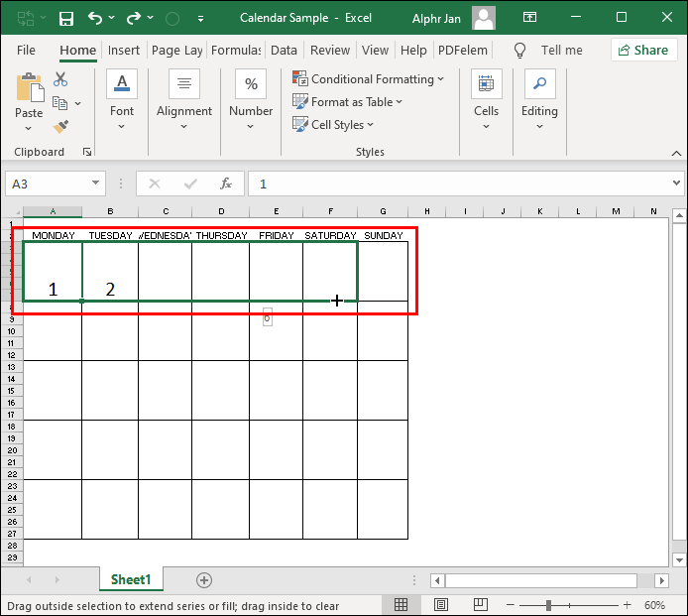The width and height of the screenshot is (688, 616).
Task: Collapse the ribbon with the chevron
Action: point(676,153)
